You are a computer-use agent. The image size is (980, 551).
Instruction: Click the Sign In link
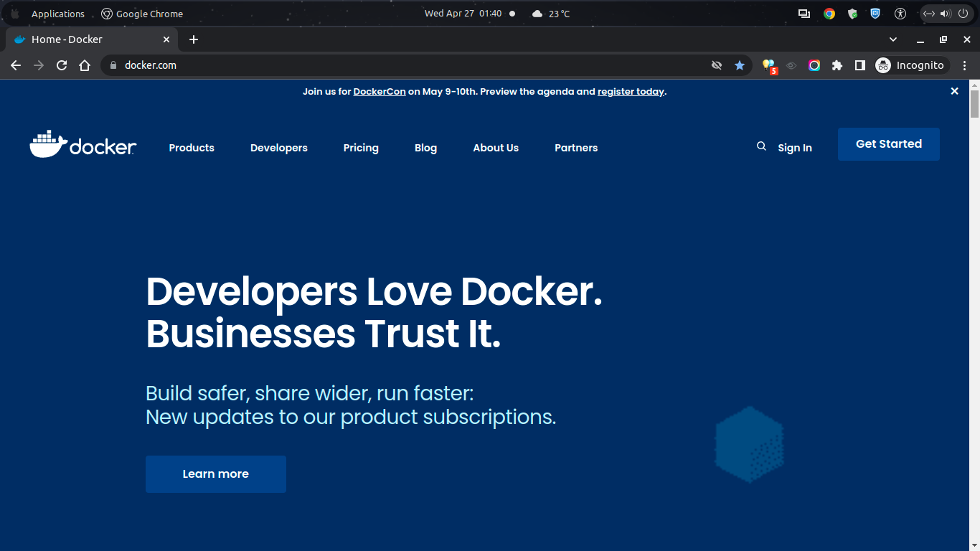tap(795, 148)
